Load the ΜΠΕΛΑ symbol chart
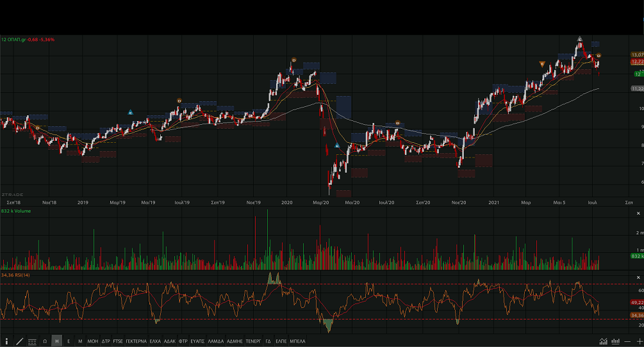 (x=298, y=341)
